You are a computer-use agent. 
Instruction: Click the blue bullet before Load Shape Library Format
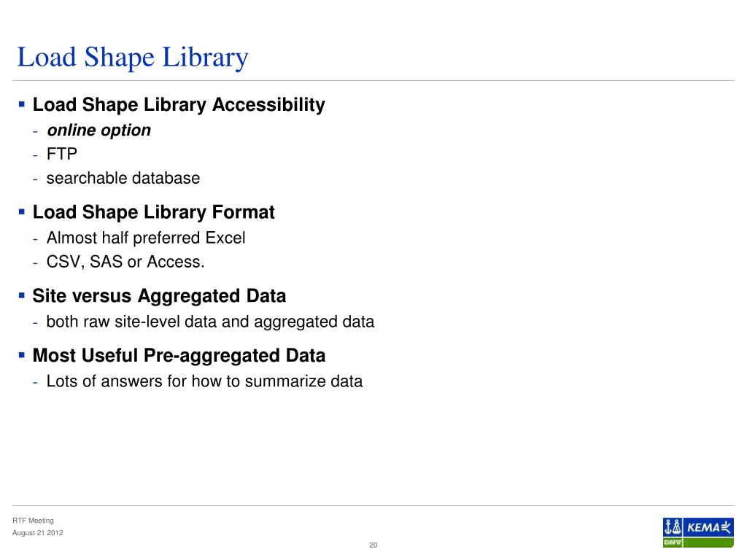(x=21, y=211)
